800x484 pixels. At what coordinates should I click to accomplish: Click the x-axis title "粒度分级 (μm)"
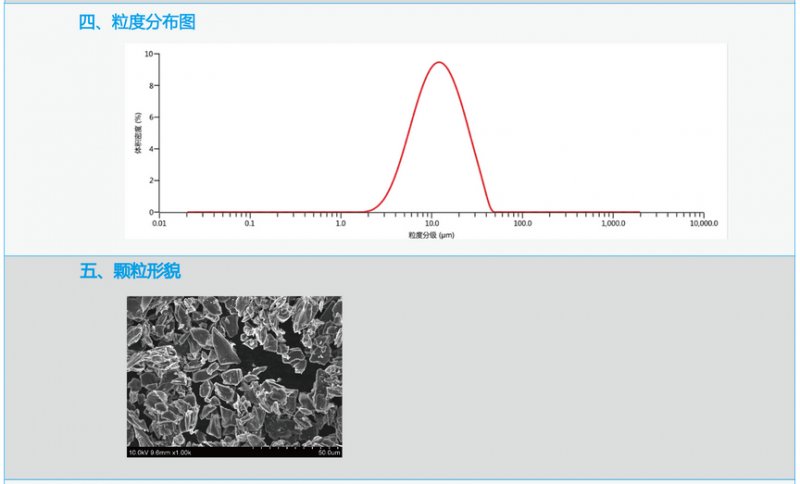[431, 235]
